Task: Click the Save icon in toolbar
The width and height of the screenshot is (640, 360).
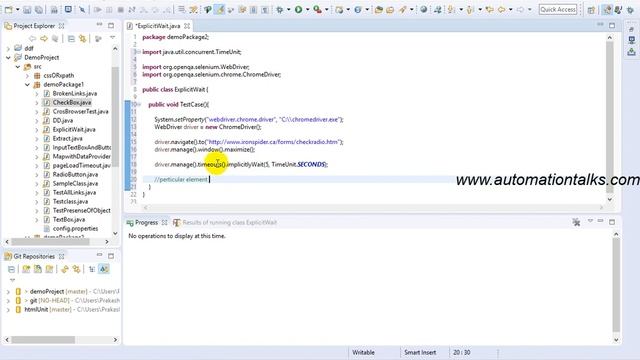Action: click(x=27, y=9)
